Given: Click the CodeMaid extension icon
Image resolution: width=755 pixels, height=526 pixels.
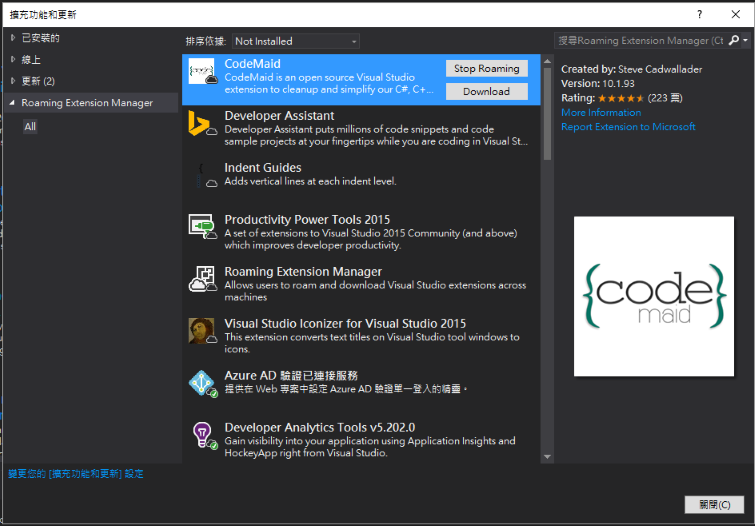Looking at the screenshot, I should coord(203,73).
